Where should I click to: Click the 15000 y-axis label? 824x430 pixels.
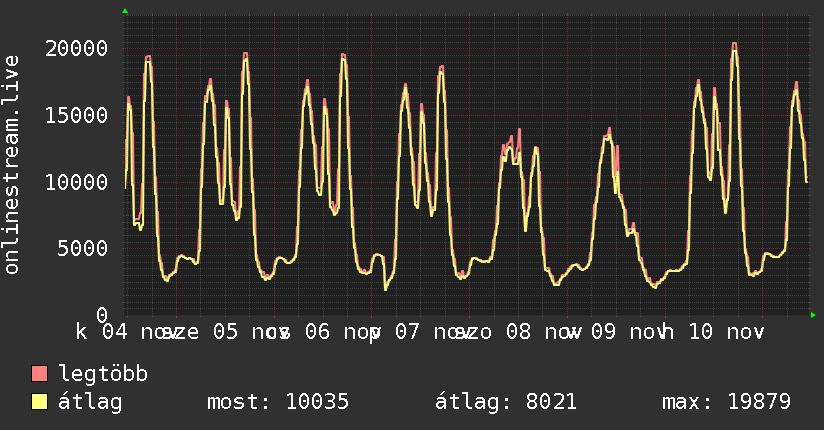(x=77, y=116)
